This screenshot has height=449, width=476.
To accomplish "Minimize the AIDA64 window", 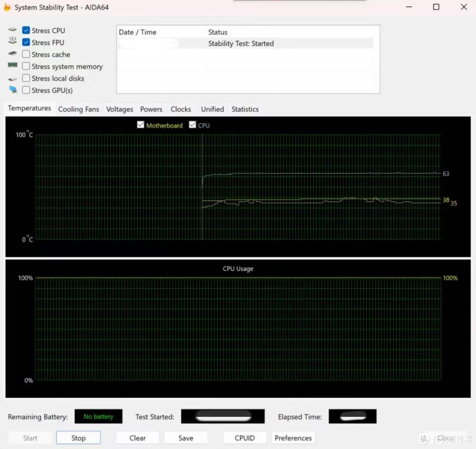I will [x=409, y=7].
